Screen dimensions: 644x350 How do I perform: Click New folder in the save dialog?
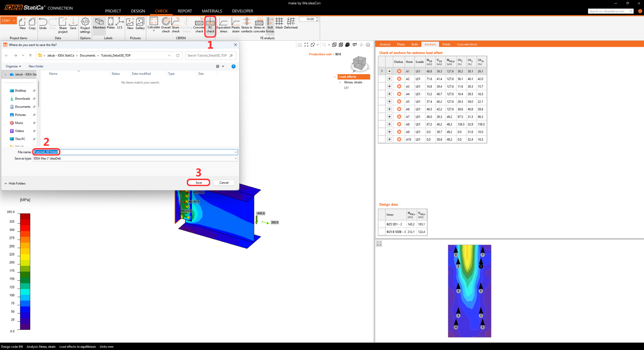click(36, 67)
